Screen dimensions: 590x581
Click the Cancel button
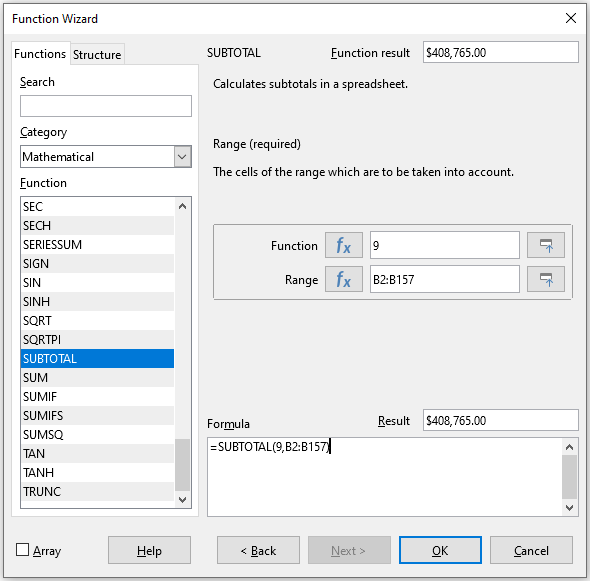pyautogui.click(x=531, y=550)
